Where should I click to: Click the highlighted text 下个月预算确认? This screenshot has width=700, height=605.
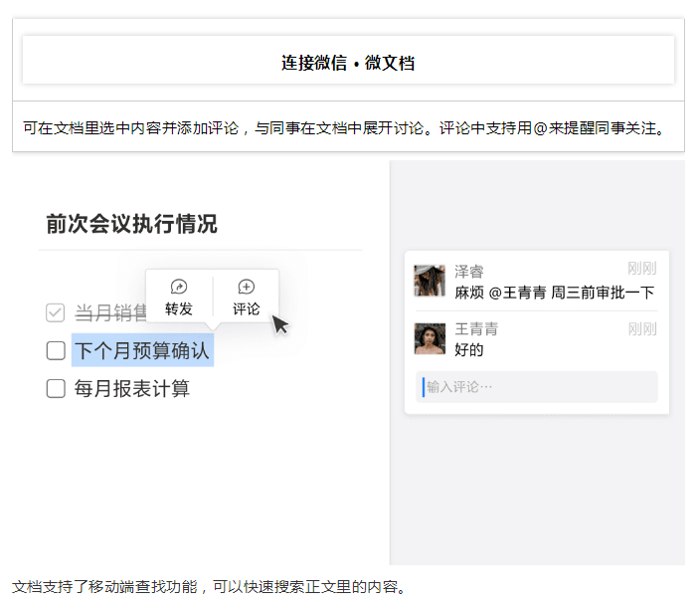pos(142,350)
